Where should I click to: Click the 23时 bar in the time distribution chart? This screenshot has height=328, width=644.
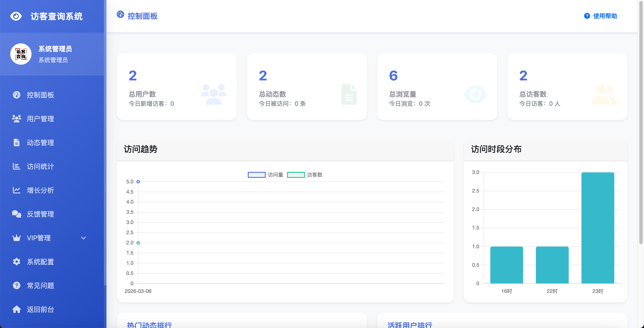tap(598, 228)
